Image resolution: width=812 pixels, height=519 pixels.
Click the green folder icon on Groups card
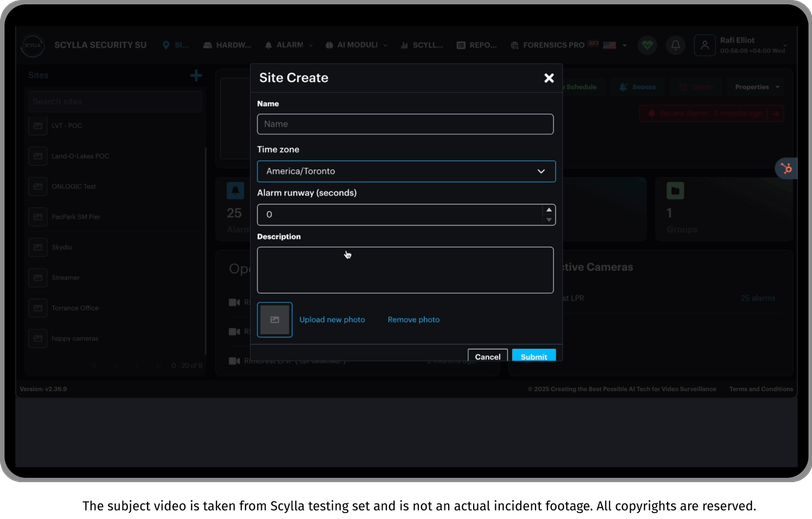(675, 191)
